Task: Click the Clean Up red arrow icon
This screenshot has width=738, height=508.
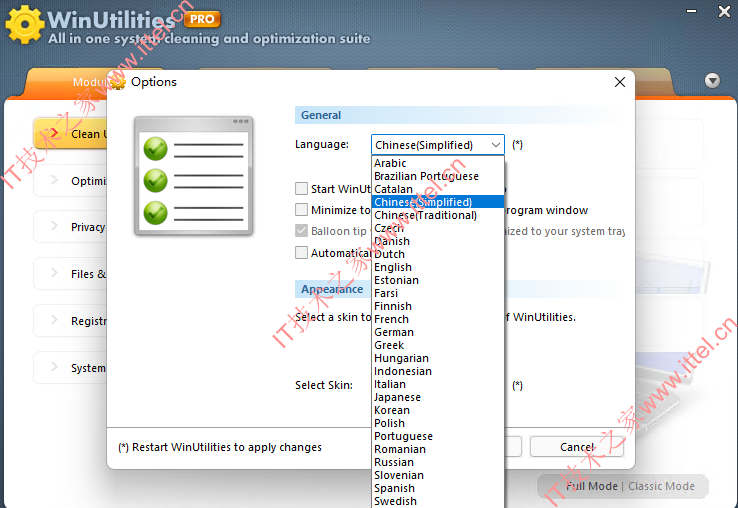Action: coord(54,133)
